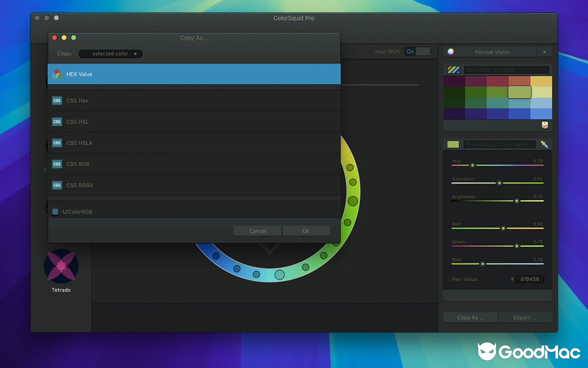Click the striped scheme icon beside New Color Scheme

[x=453, y=69]
